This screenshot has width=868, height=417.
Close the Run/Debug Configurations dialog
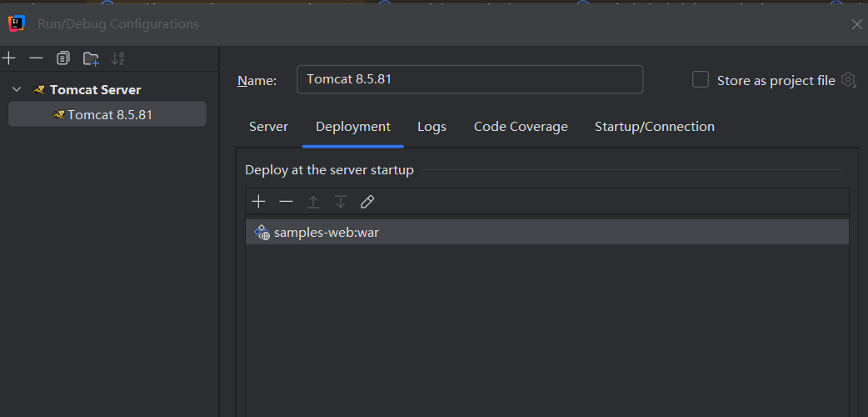pyautogui.click(x=856, y=24)
